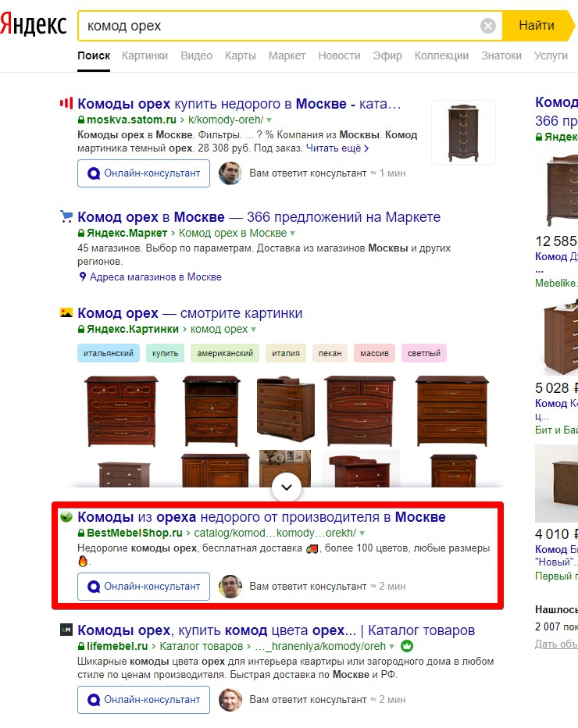
Task: Clear the search query with the X icon
Action: click(488, 26)
